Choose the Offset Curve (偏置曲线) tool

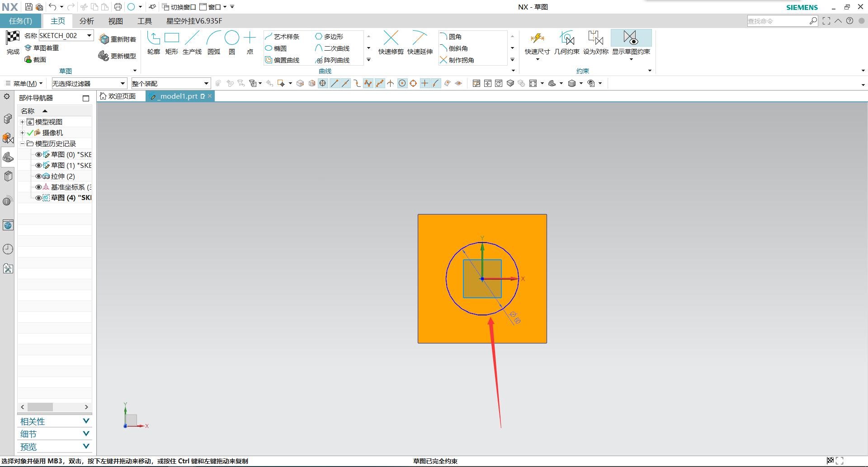pyautogui.click(x=282, y=60)
